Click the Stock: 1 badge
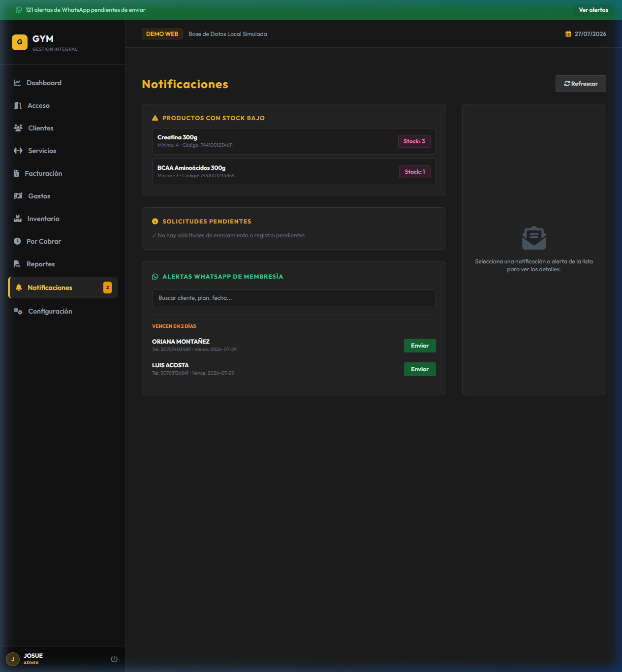The height and width of the screenshot is (672, 622). pos(415,172)
